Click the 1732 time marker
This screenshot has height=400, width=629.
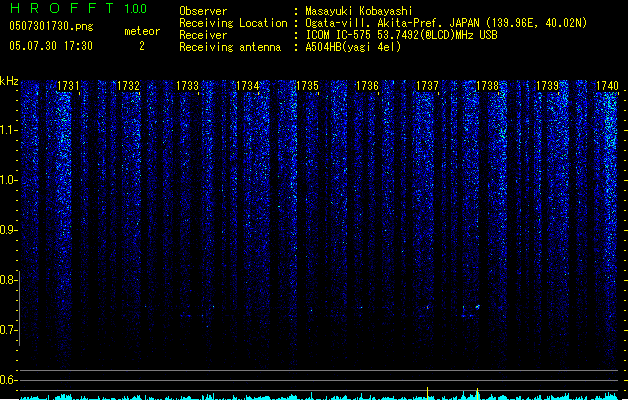click(128, 86)
